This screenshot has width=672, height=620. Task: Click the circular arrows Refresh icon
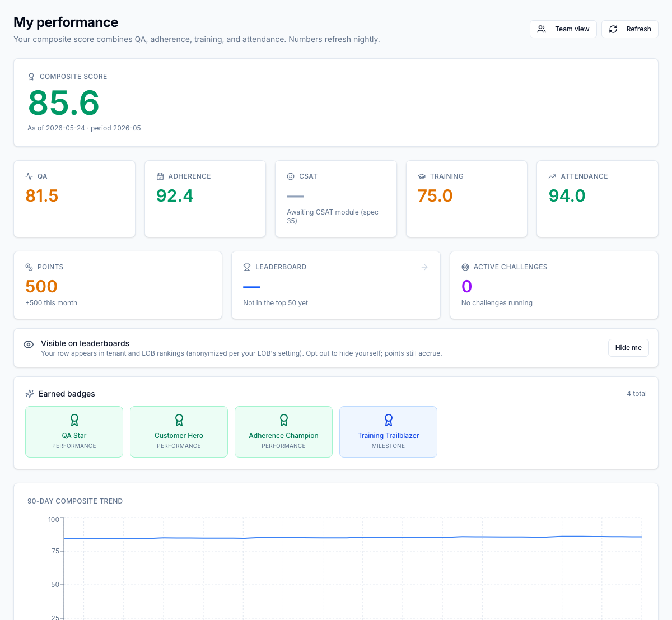pos(613,29)
